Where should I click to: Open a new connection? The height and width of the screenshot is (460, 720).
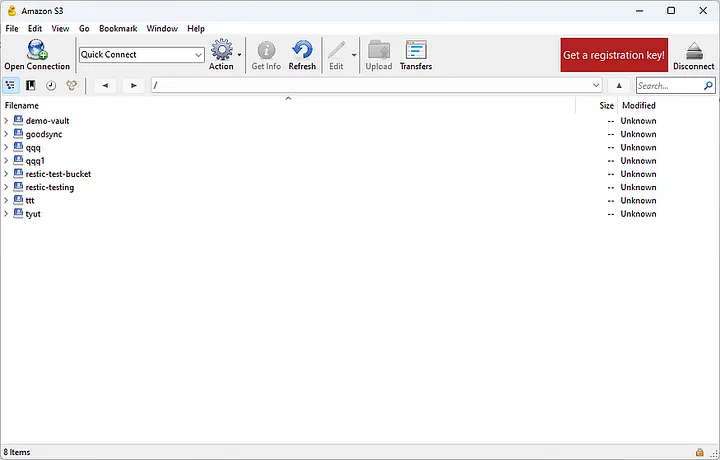[x=37, y=55]
